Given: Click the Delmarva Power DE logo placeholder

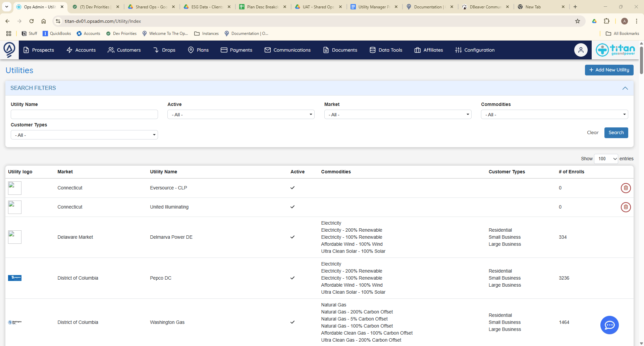Looking at the screenshot, I should click(x=15, y=237).
